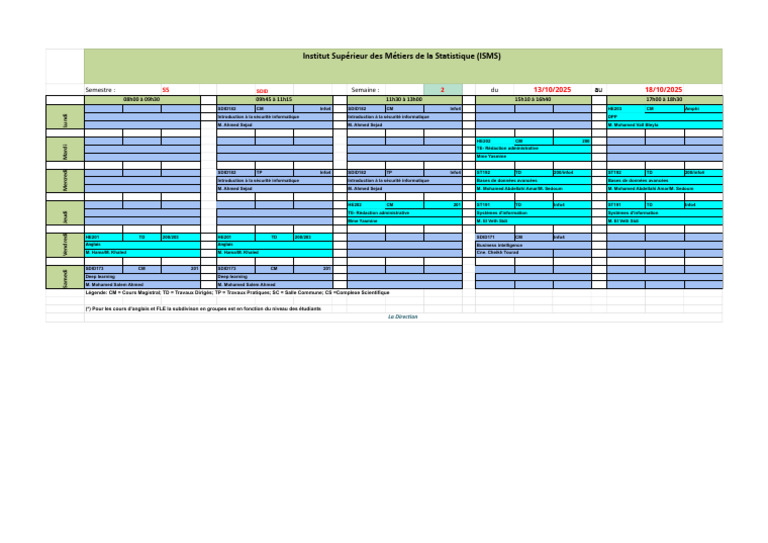Click Vendredi 08h00 course code 'HB201'
The image size is (768, 543).
[104, 237]
